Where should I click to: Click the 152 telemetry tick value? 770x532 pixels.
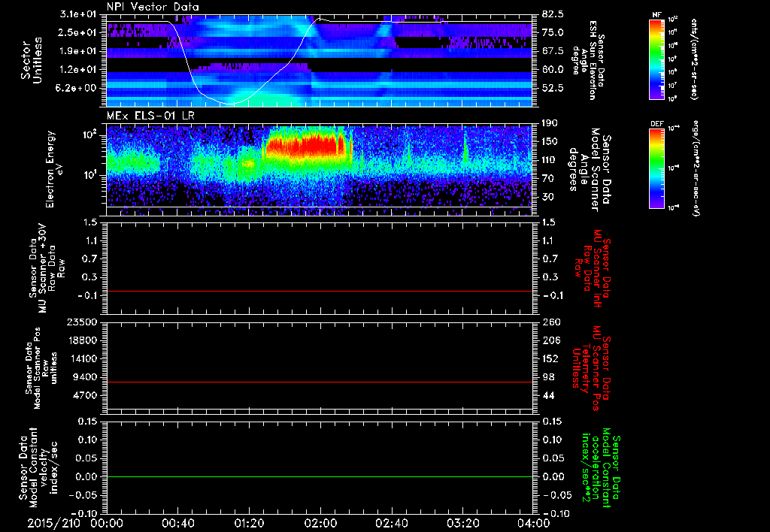point(550,358)
